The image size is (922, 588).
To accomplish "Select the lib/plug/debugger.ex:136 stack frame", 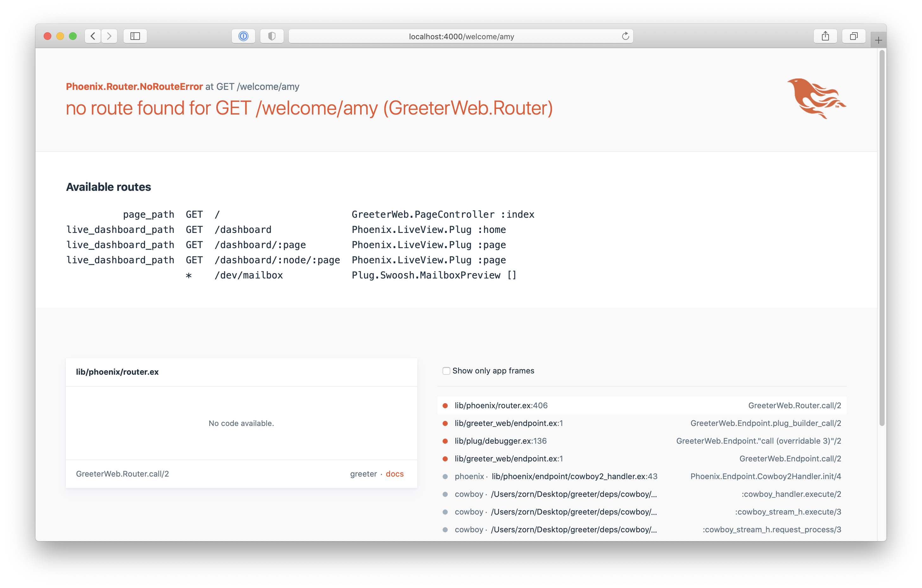I will (x=501, y=441).
